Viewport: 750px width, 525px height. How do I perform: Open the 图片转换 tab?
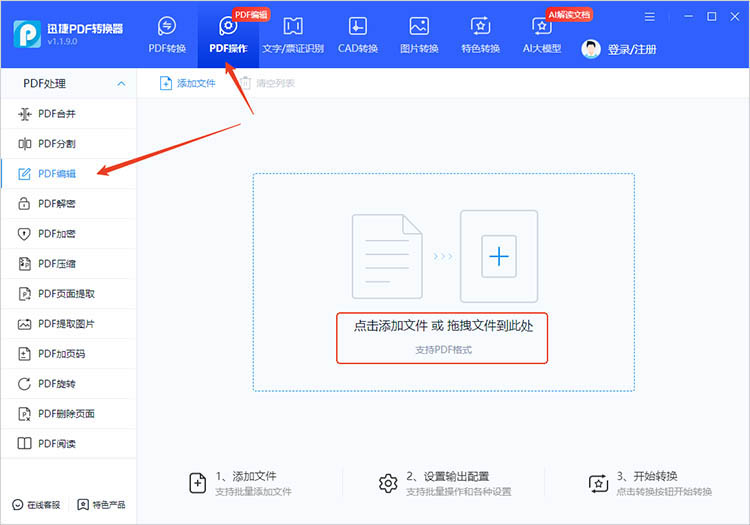tap(419, 35)
